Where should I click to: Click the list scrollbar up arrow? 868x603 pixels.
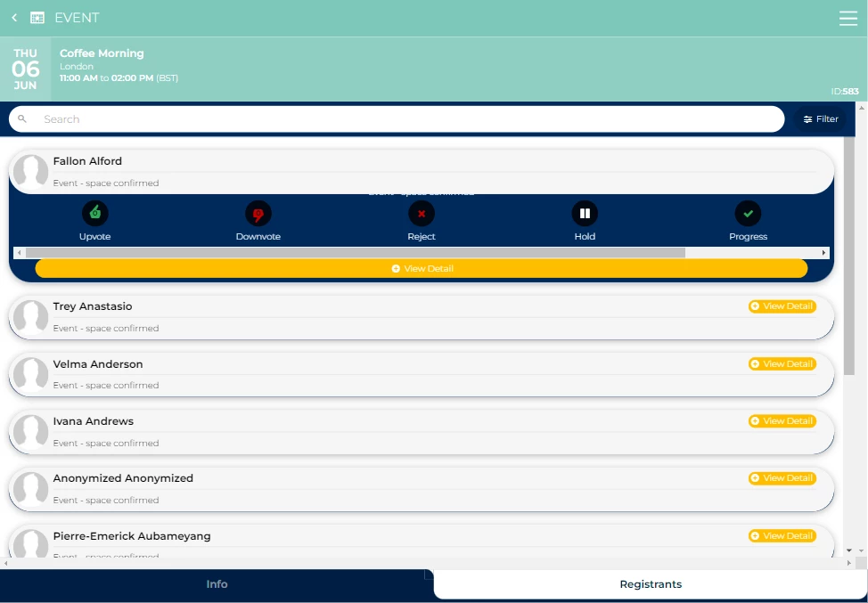coord(861,108)
